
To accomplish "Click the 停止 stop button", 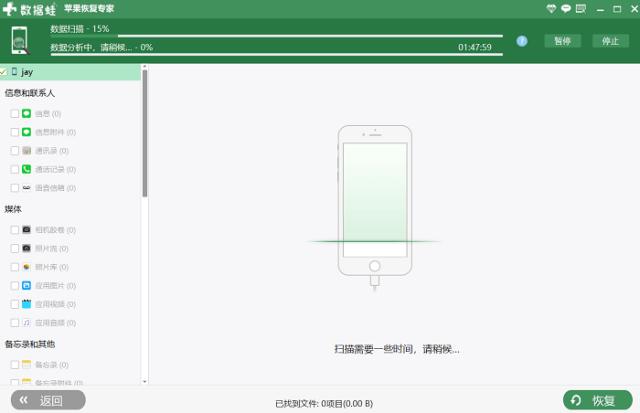I will point(610,41).
